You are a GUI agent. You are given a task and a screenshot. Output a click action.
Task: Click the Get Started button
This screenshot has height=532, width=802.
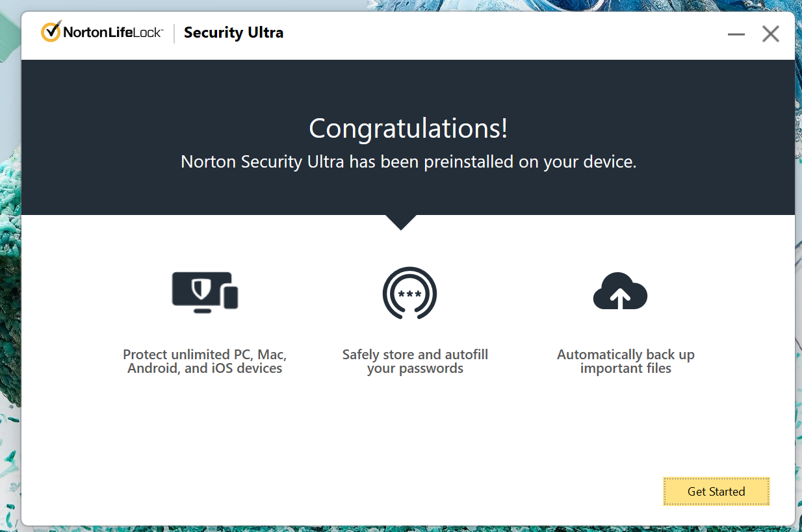(x=716, y=491)
